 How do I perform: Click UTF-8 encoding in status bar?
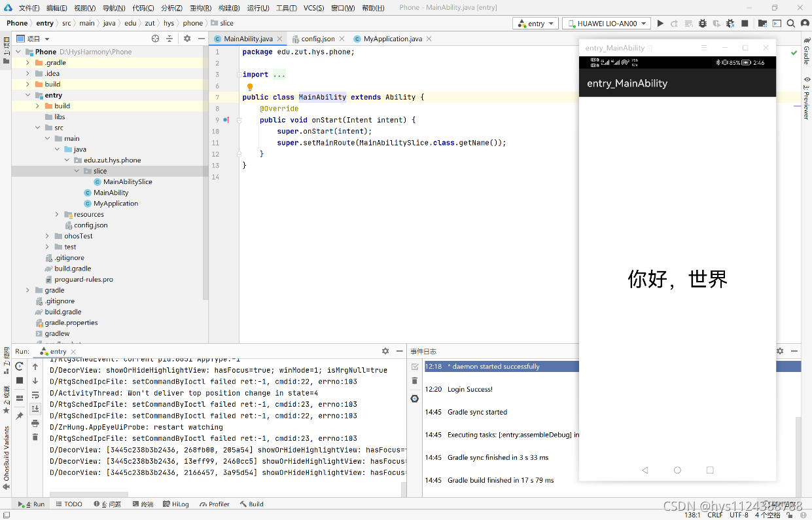pyautogui.click(x=739, y=515)
